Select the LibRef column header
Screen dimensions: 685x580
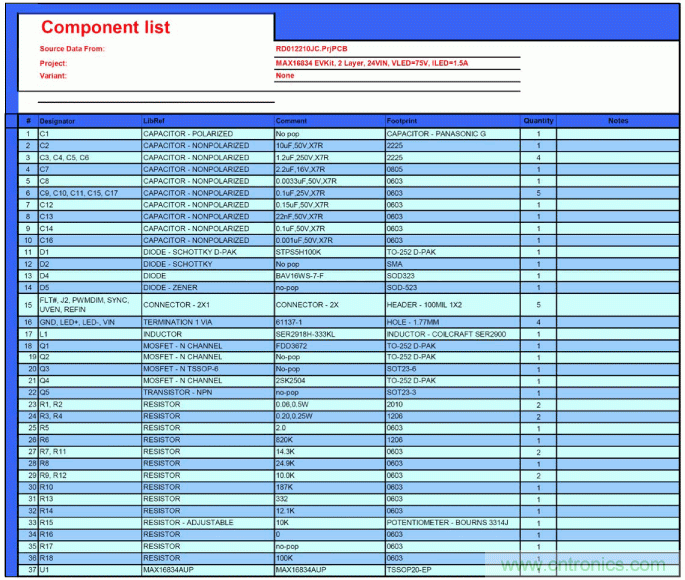[x=153, y=121]
